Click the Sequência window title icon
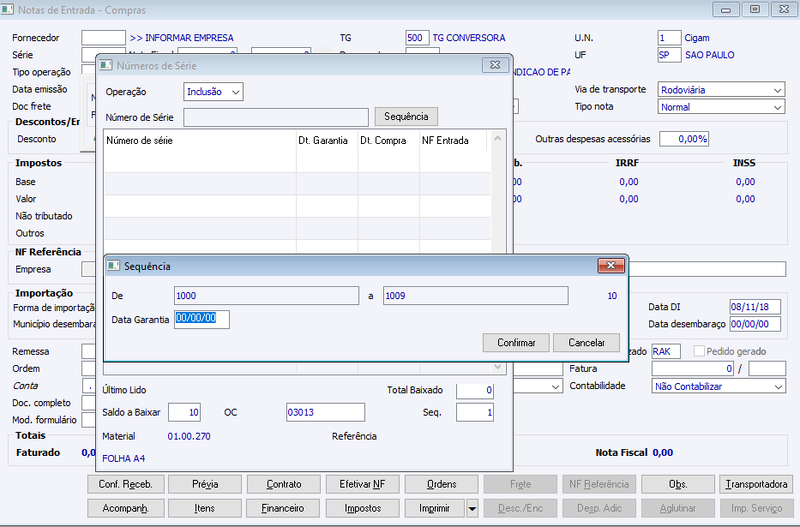This screenshot has height=527, width=800. tap(113, 266)
